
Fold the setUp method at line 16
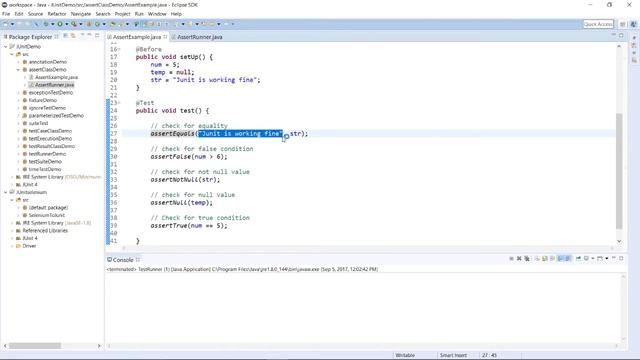point(119,49)
